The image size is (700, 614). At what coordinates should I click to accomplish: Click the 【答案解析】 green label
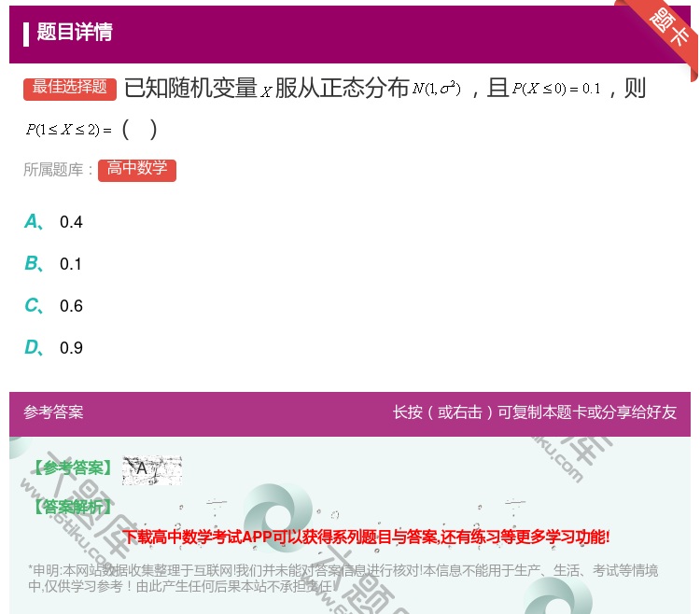point(72,507)
